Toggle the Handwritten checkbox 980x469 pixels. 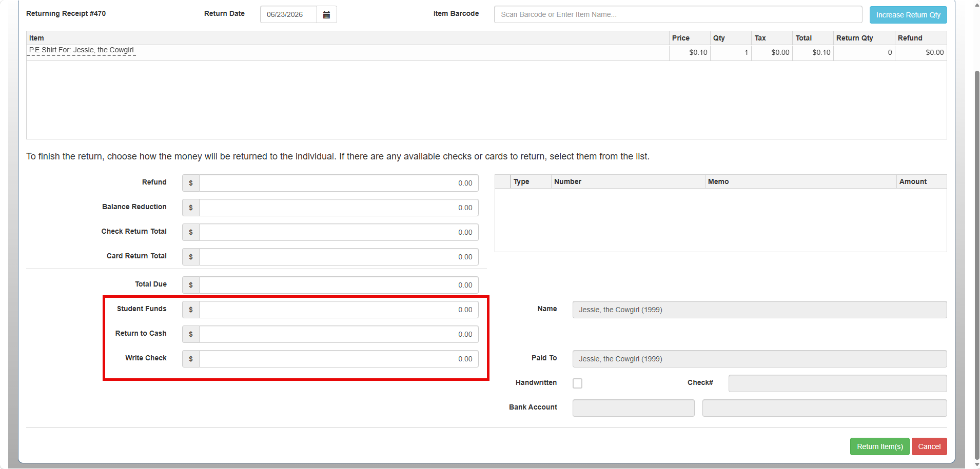tap(577, 383)
